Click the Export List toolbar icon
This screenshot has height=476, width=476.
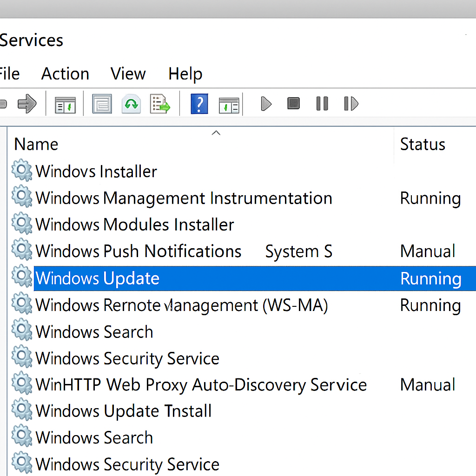pyautogui.click(x=160, y=104)
